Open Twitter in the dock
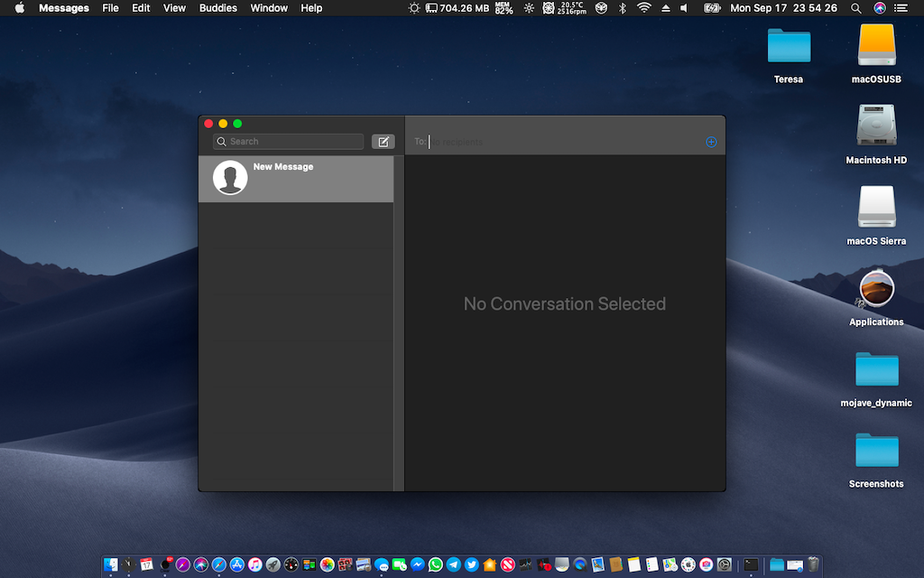 coord(471,564)
